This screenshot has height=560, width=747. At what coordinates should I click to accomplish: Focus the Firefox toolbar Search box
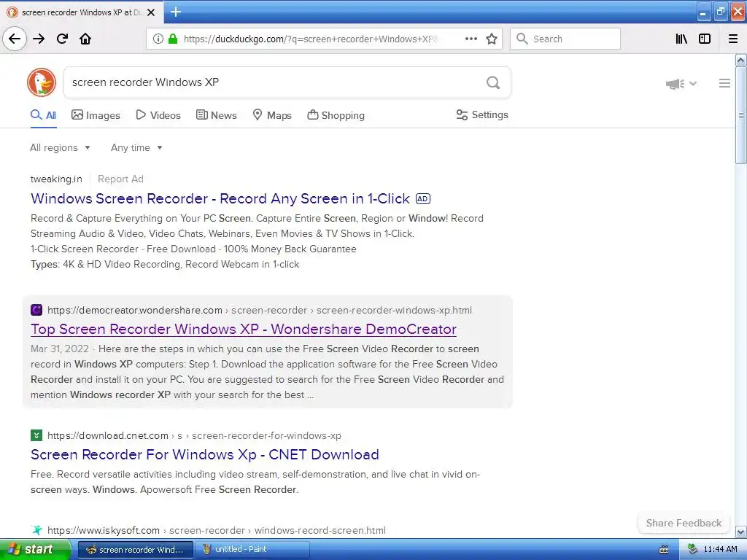pyautogui.click(x=565, y=39)
